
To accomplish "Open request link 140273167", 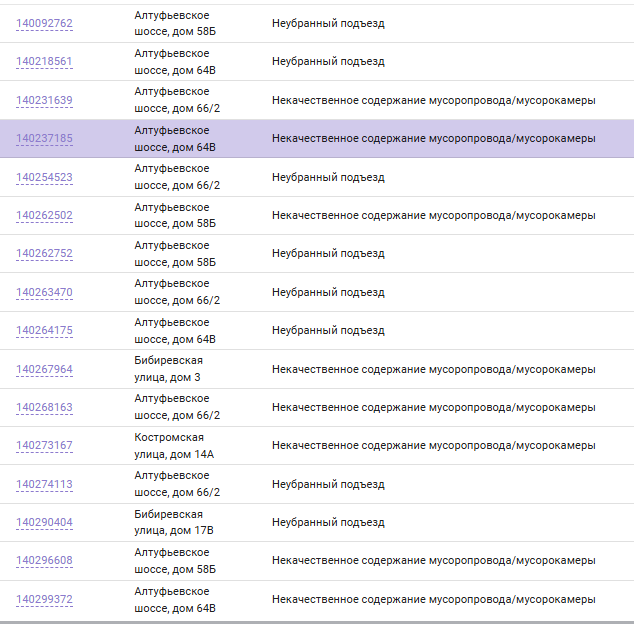I will (44, 445).
